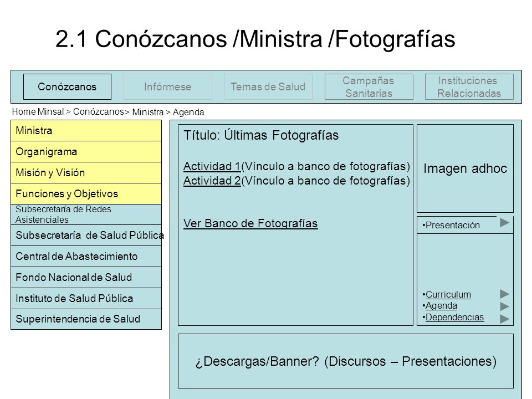Open Ver Banco de Fotografías link
532x399 pixels.
(250, 223)
